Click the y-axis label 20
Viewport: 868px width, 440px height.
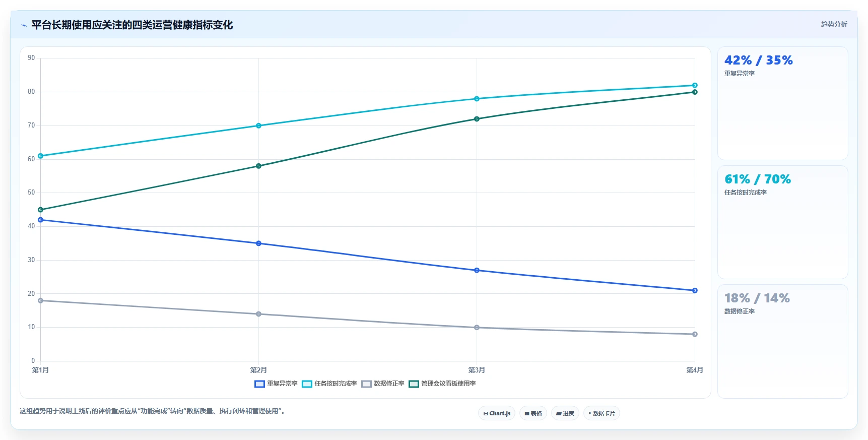(31, 294)
